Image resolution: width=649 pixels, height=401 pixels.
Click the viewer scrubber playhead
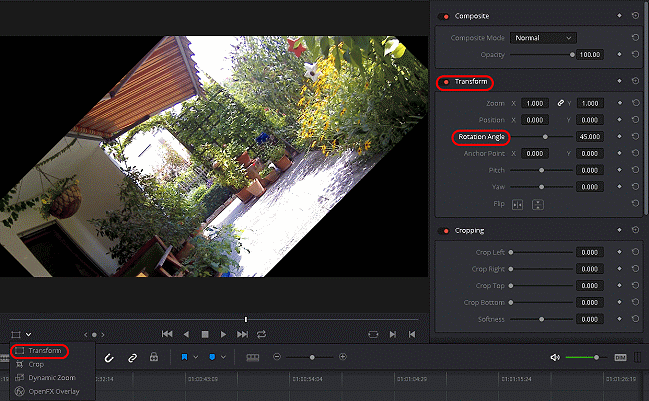coord(246,319)
